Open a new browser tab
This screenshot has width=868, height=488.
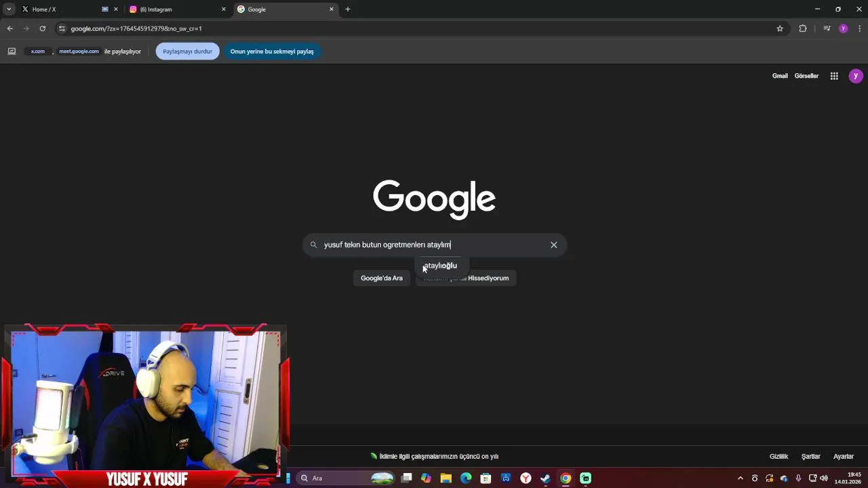(347, 9)
